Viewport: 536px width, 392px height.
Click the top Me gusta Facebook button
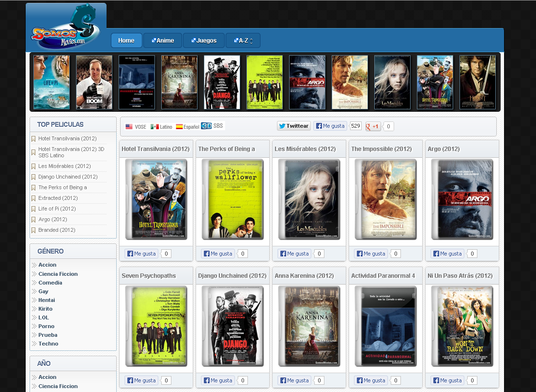coord(330,126)
